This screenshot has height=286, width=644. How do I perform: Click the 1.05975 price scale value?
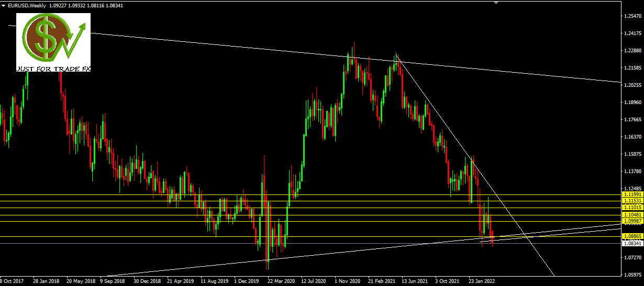[x=633, y=275]
